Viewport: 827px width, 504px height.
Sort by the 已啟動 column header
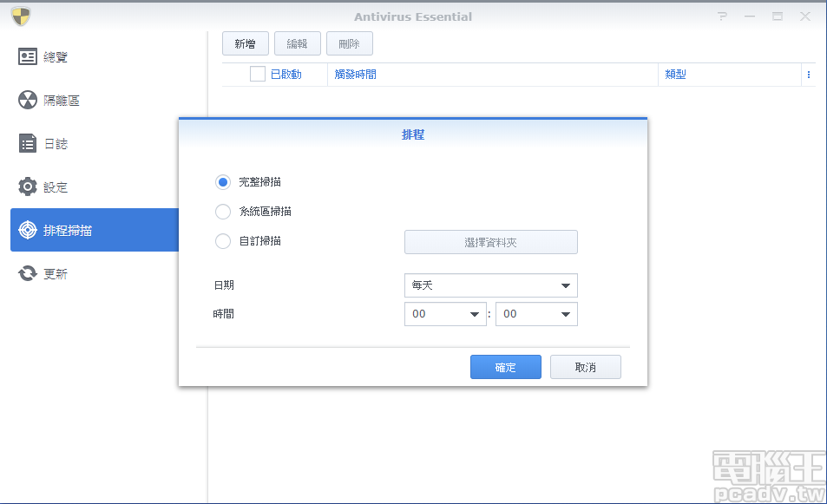click(x=287, y=75)
